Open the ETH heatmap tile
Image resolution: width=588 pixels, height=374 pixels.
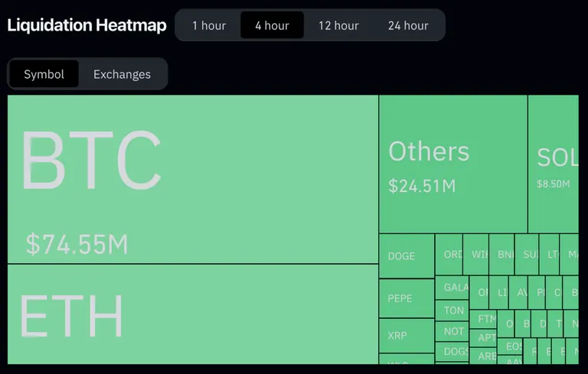point(193,314)
